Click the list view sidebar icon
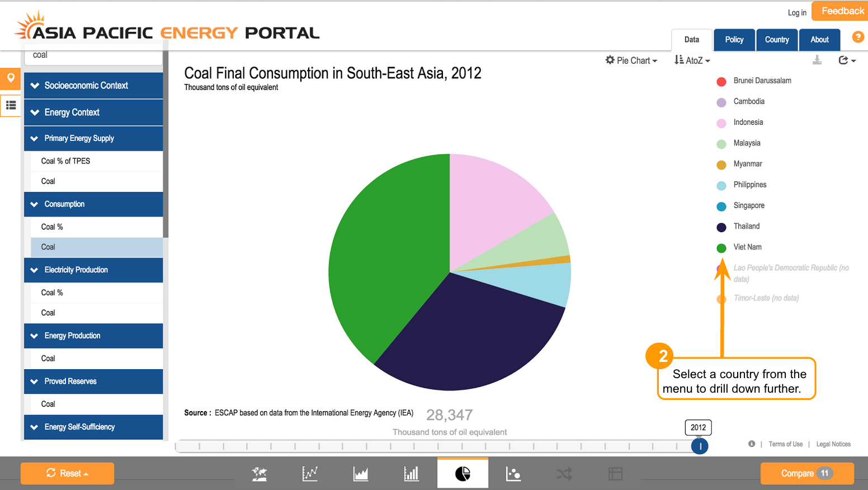 (x=11, y=105)
